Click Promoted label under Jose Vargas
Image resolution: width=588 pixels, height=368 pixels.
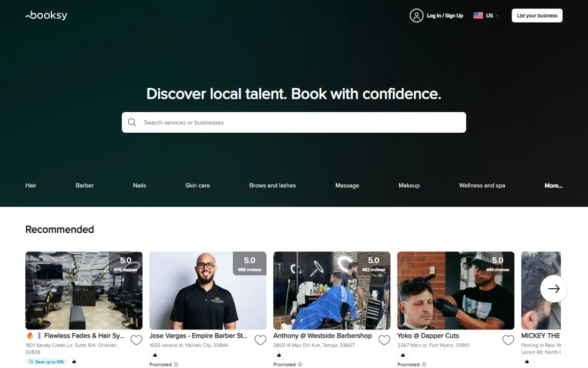pos(160,365)
